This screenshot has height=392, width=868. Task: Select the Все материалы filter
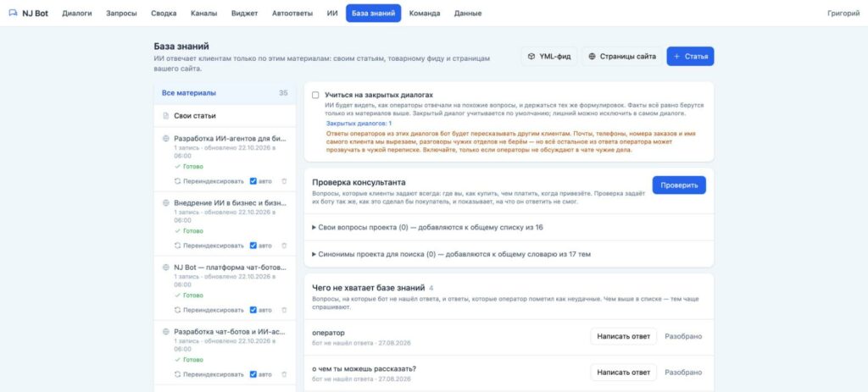pos(225,93)
